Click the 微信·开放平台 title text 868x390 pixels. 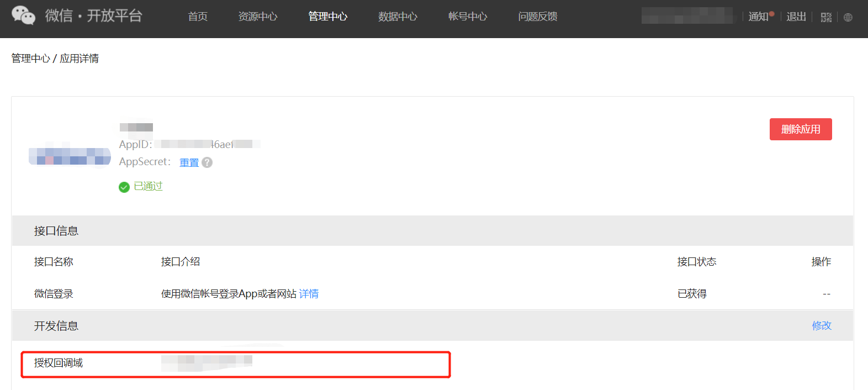tap(94, 15)
